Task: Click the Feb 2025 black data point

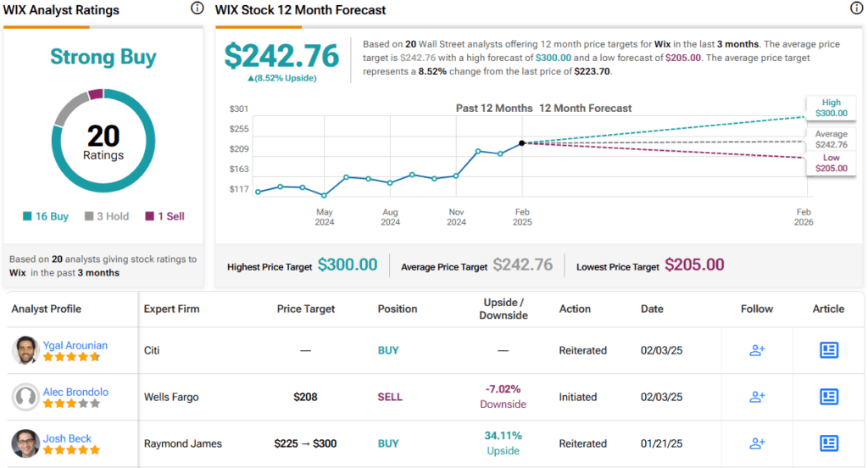Action: point(522,143)
